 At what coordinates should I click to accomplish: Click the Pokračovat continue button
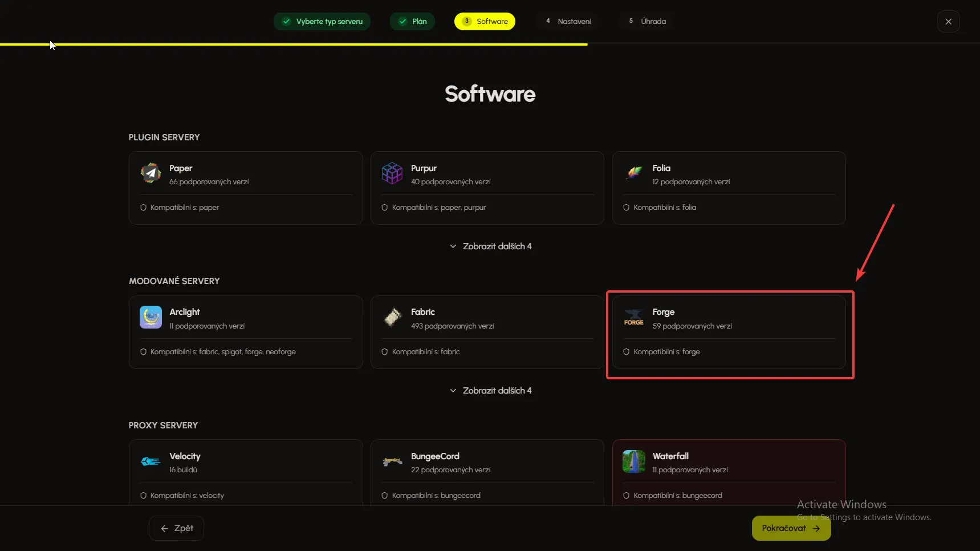coord(791,528)
